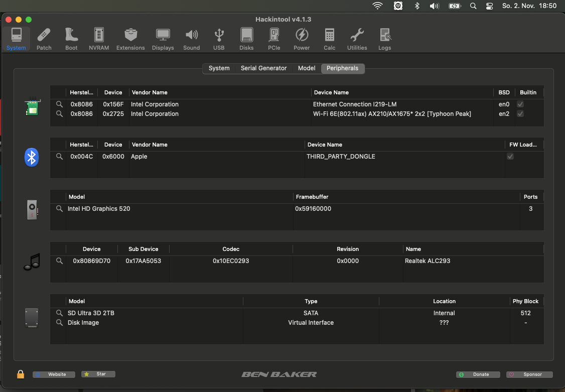Open the Logs toolbar section
Image resolution: width=565 pixels, height=392 pixels.
(385, 39)
